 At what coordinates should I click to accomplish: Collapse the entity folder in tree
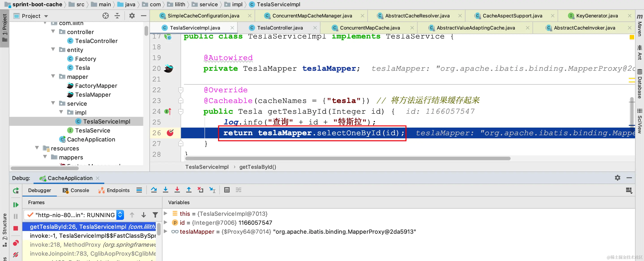tap(53, 49)
